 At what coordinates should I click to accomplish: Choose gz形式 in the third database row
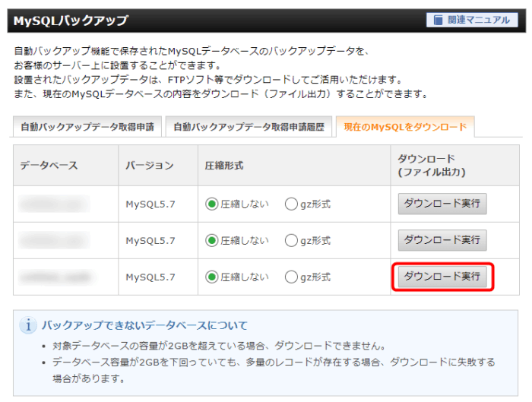coord(291,277)
